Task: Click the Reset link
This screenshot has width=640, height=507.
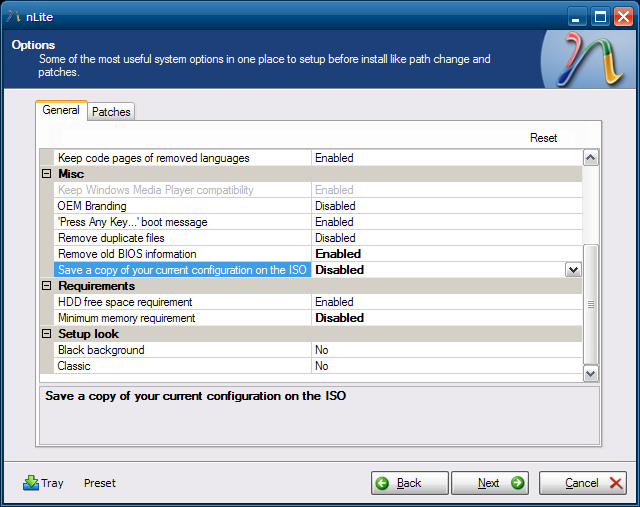Action: [543, 138]
